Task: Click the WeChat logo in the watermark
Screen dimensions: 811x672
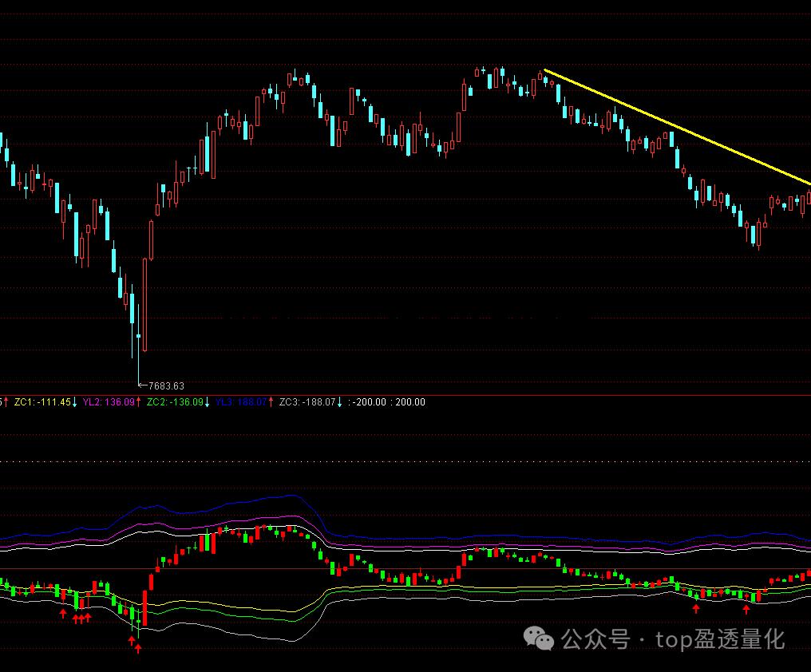Action: pos(540,638)
